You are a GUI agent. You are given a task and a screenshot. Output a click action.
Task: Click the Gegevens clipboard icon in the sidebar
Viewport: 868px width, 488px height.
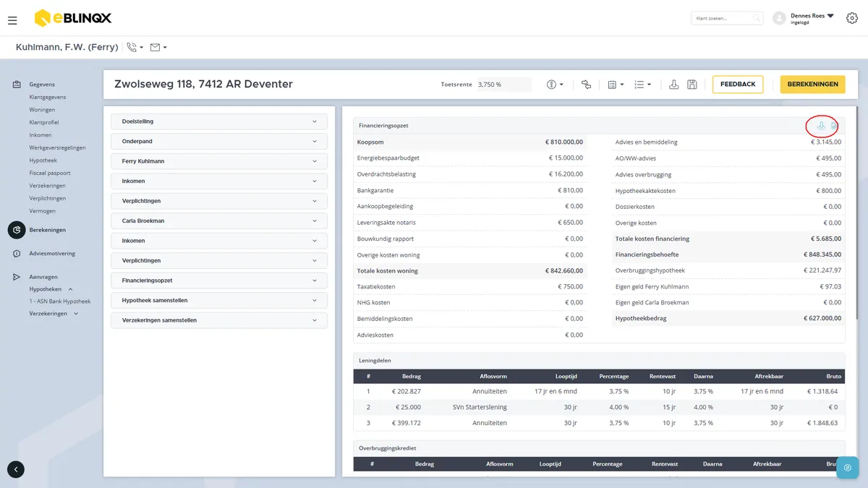point(16,85)
